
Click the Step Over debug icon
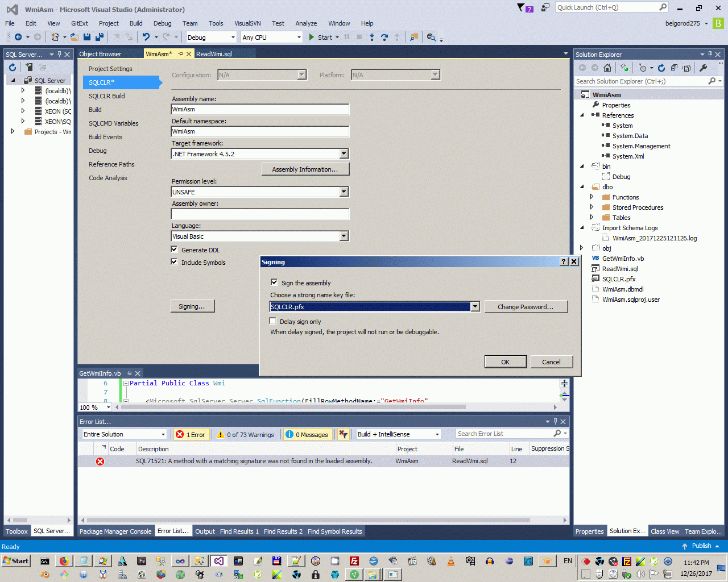click(x=384, y=38)
